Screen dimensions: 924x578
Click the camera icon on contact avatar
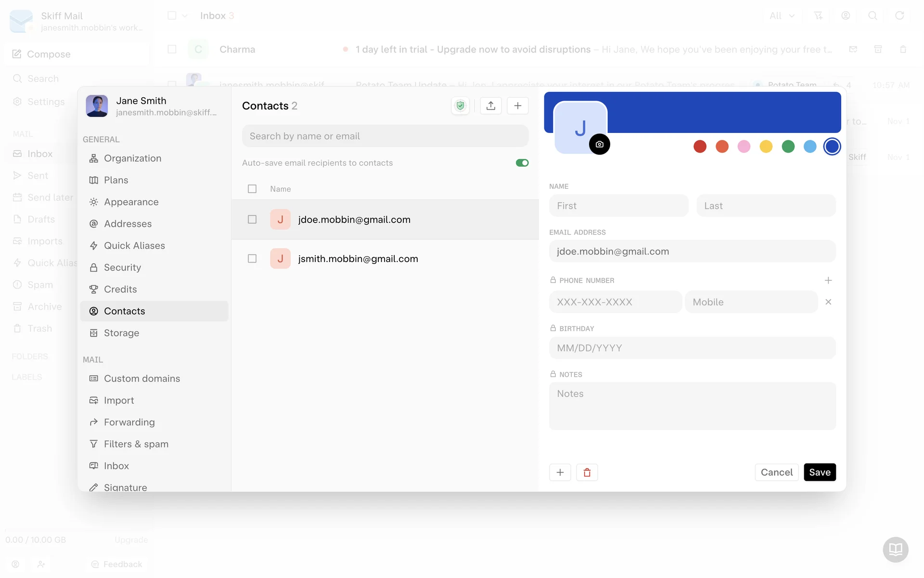click(x=599, y=144)
